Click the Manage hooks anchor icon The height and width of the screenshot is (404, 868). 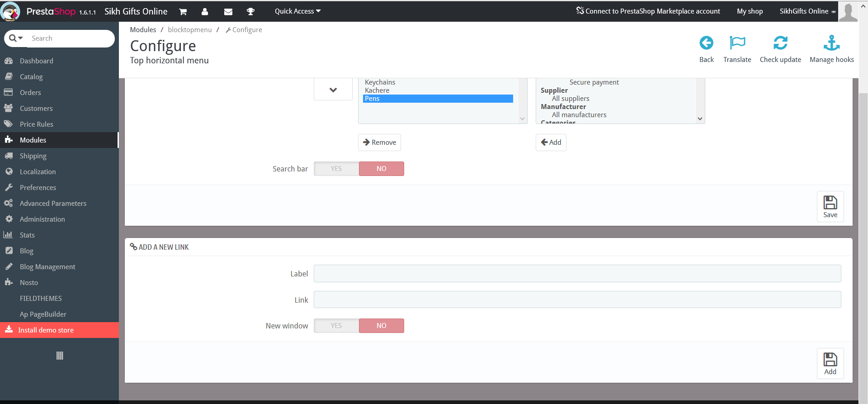(x=831, y=43)
